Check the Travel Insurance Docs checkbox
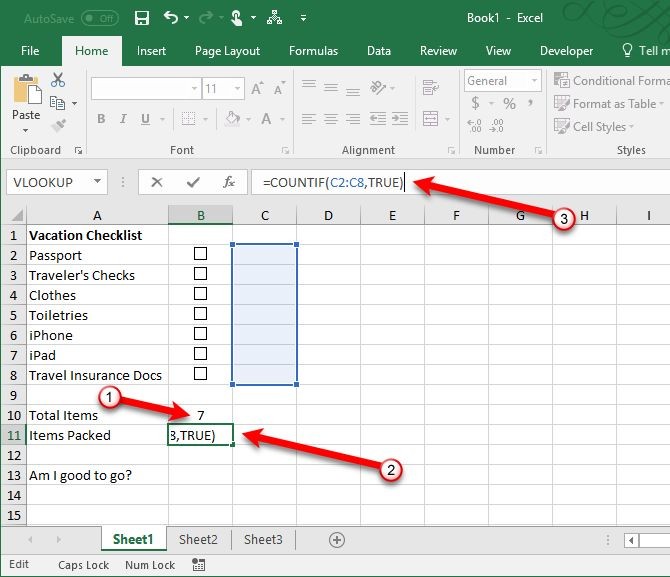The height and width of the screenshot is (577, 670). [200, 374]
